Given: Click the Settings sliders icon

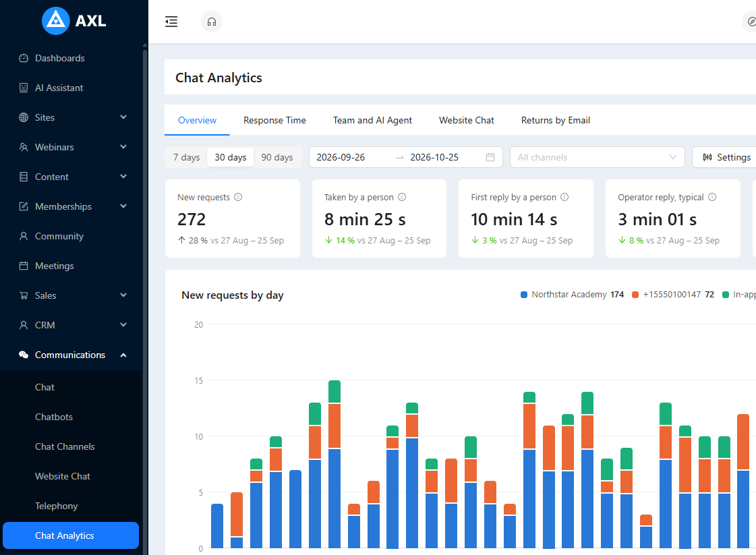Looking at the screenshot, I should point(707,157).
